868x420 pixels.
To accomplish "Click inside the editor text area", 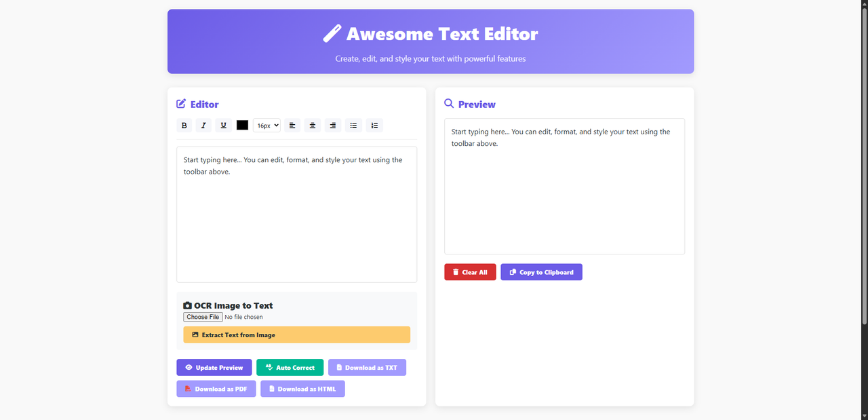I will coord(297,214).
